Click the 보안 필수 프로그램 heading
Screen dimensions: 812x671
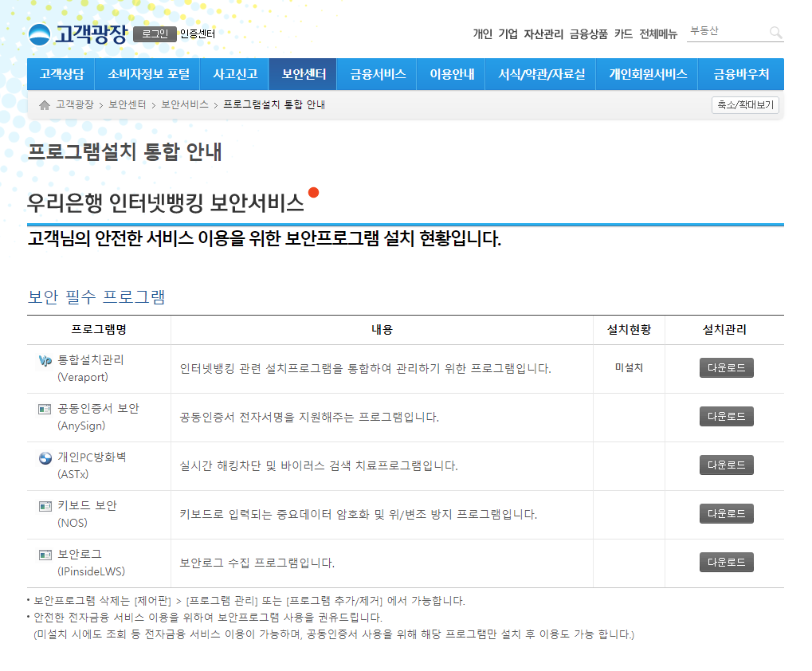coord(96,297)
